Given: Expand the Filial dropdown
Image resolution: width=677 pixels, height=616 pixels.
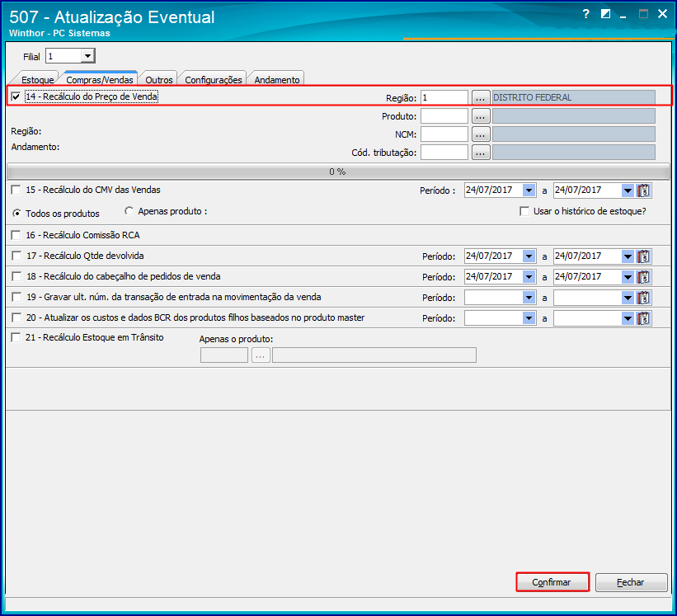Looking at the screenshot, I should [x=87, y=56].
